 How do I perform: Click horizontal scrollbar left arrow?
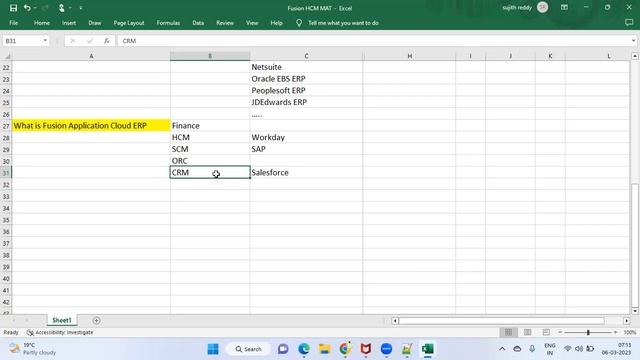pos(395,321)
